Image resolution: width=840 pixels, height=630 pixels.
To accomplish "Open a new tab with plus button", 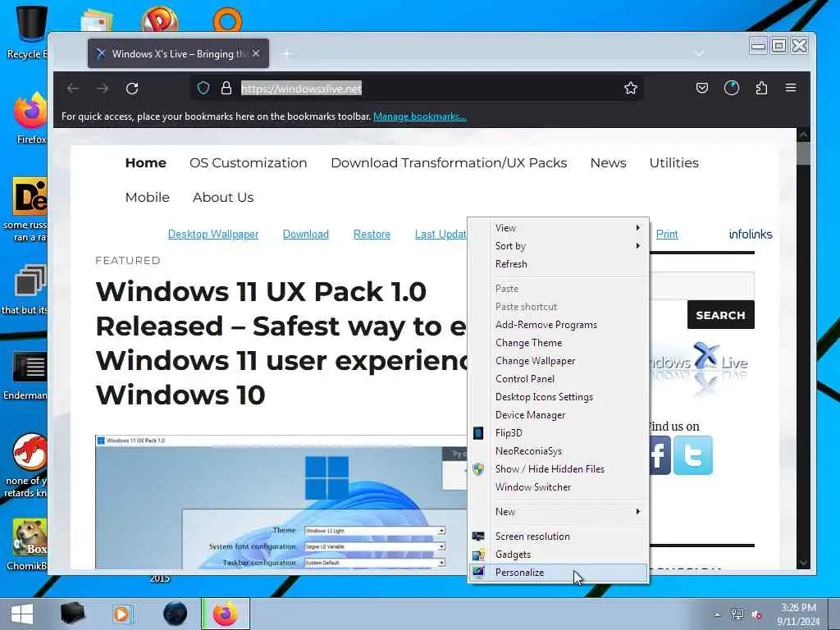I will click(x=287, y=53).
